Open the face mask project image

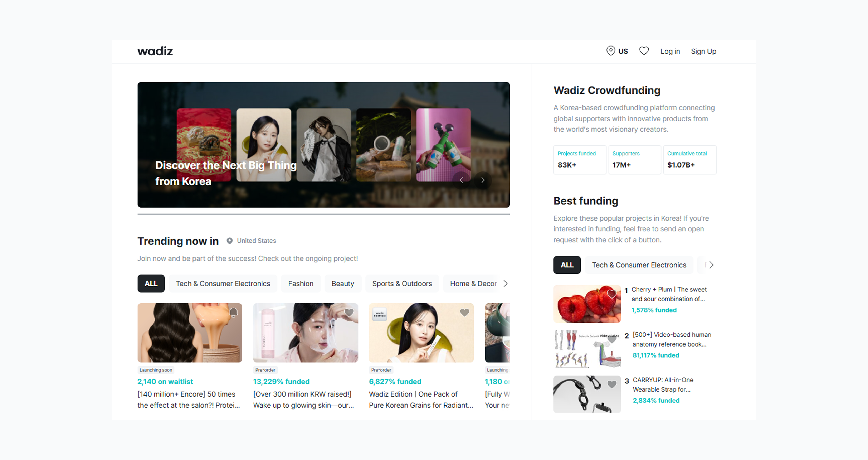[306, 333]
